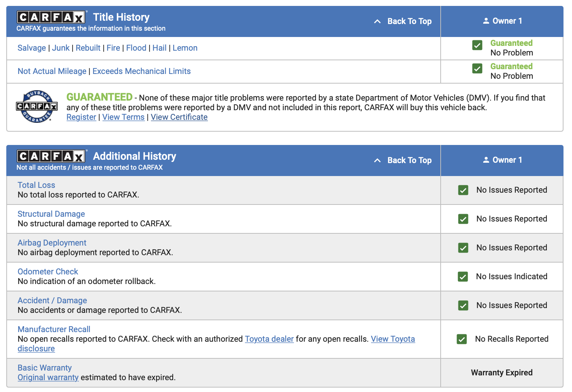Open the Junk title link
The height and width of the screenshot is (392, 572).
click(61, 48)
